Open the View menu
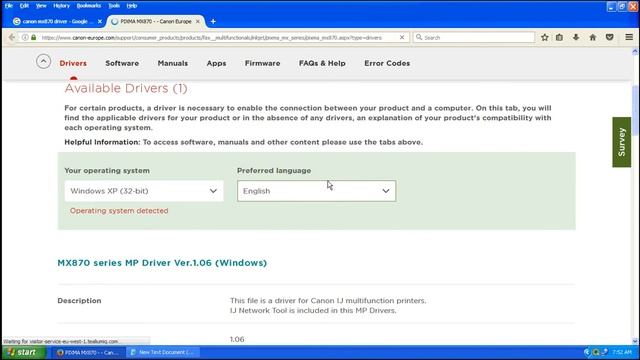 pos(41,6)
